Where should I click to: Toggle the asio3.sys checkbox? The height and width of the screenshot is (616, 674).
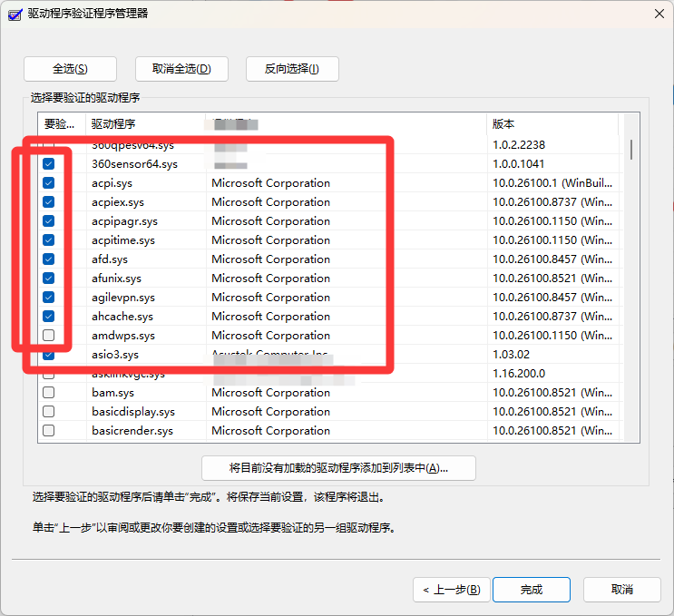tap(49, 354)
